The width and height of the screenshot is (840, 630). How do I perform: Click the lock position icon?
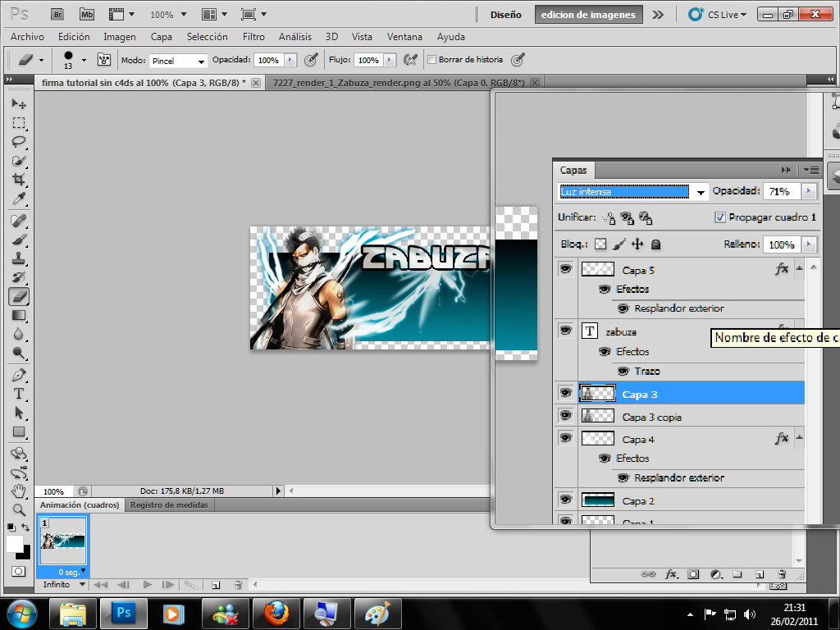click(x=637, y=244)
